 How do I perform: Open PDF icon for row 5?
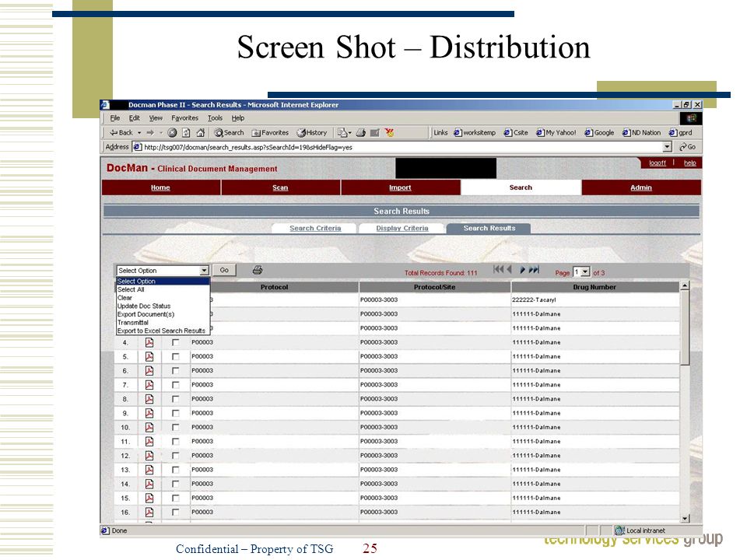149,357
